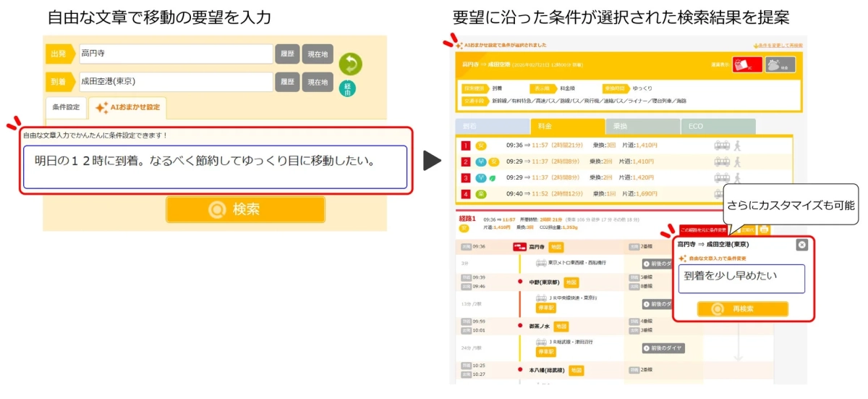The height and width of the screenshot is (399, 868).
Task: Open 地図 for 高円寺 station
Action: click(x=556, y=247)
